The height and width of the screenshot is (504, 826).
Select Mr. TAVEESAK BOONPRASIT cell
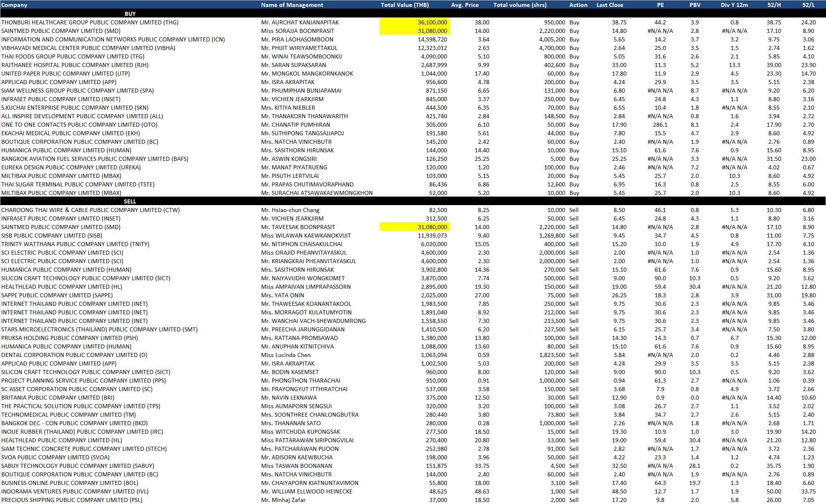298,227
